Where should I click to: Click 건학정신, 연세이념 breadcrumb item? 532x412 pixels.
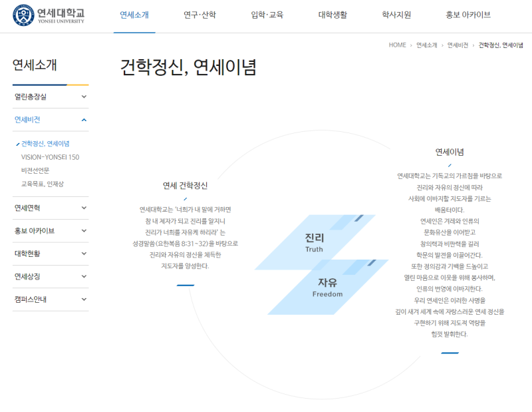[x=501, y=45]
